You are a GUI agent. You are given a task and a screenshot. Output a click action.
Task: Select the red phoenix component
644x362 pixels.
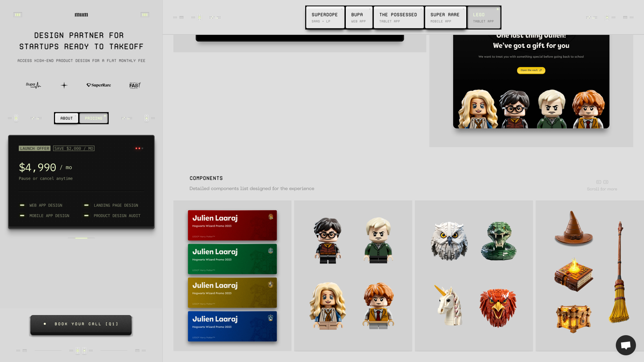click(x=498, y=308)
